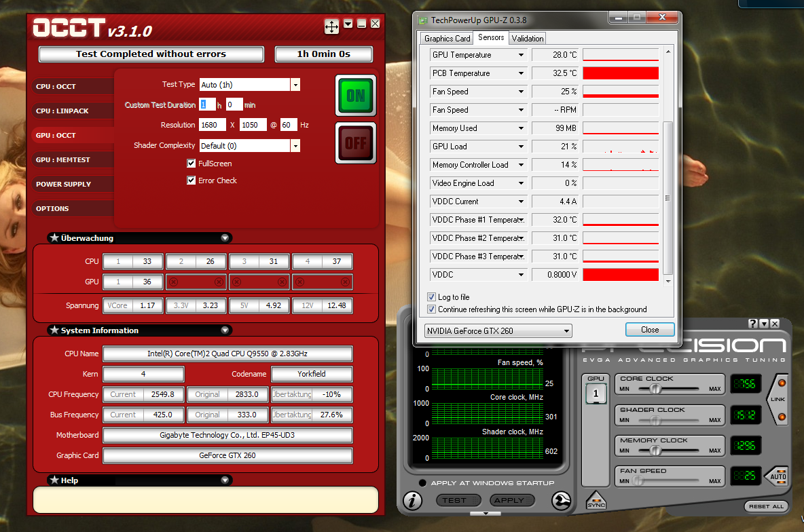Open the GPU Load sensor dropdown
This screenshot has height=532, width=804.
(521, 147)
